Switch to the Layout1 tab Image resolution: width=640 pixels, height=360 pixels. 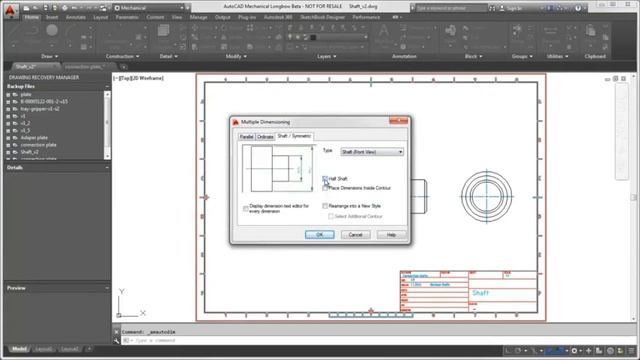(43, 349)
